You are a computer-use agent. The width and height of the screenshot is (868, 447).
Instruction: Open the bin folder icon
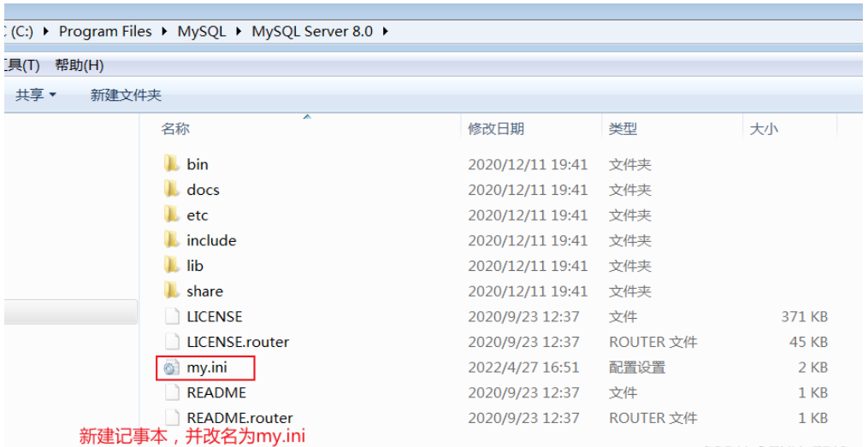(172, 164)
